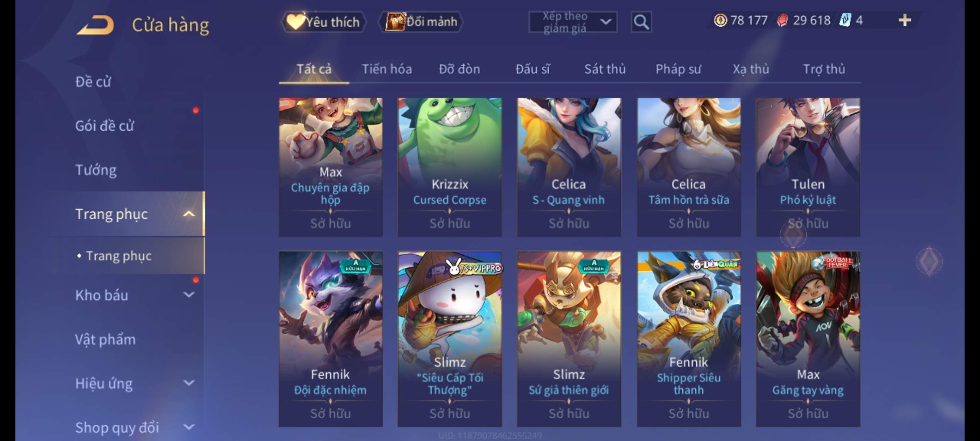The height and width of the screenshot is (441, 980).
Task: Collapse the Trang phục section
Action: [189, 214]
